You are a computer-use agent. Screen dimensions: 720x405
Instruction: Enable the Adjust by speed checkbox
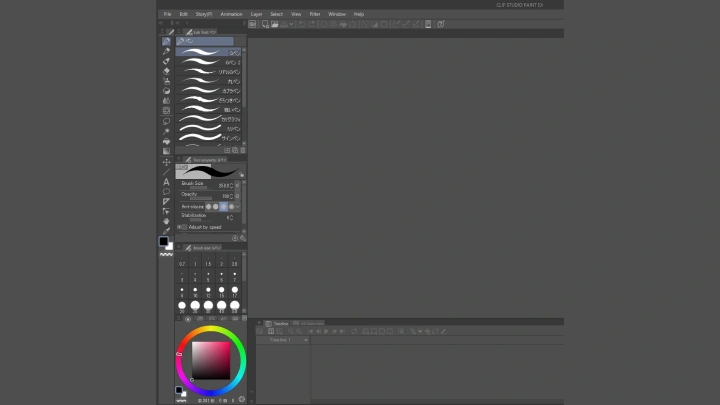tap(185, 227)
